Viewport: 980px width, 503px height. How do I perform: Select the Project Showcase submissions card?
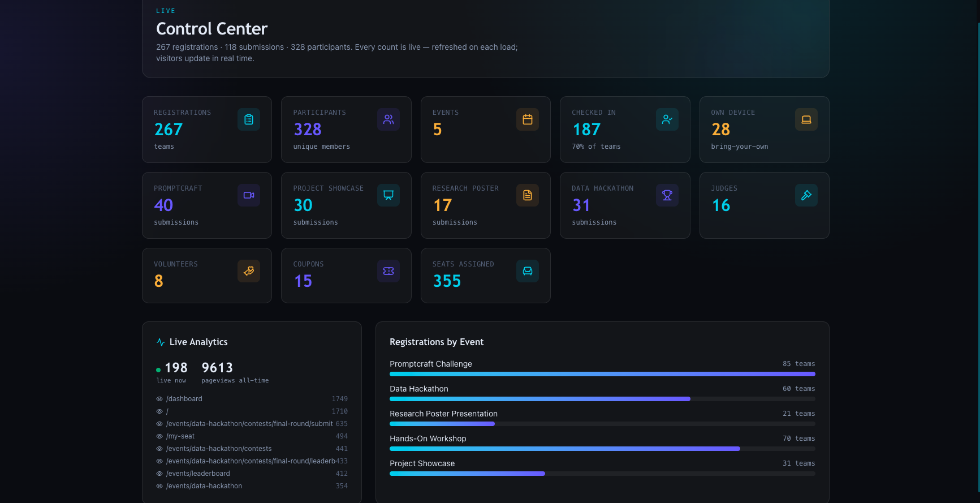click(346, 205)
